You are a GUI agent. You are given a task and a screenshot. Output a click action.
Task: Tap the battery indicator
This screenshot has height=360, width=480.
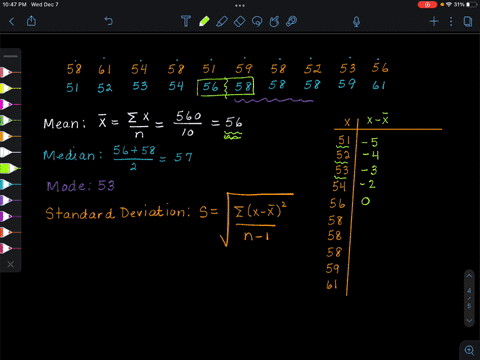[x=472, y=4]
